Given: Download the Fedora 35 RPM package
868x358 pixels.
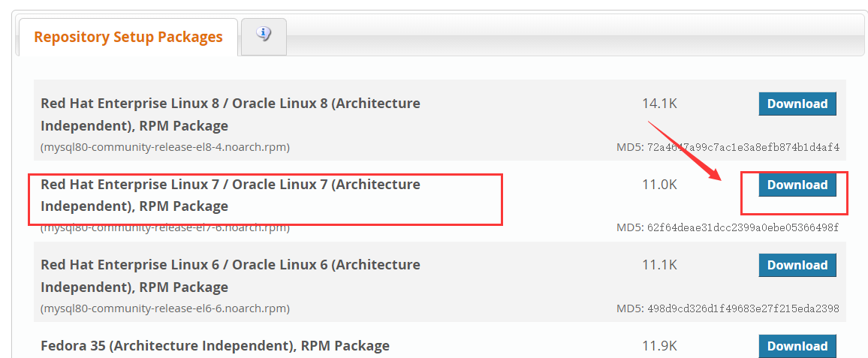Looking at the screenshot, I should click(x=797, y=346).
